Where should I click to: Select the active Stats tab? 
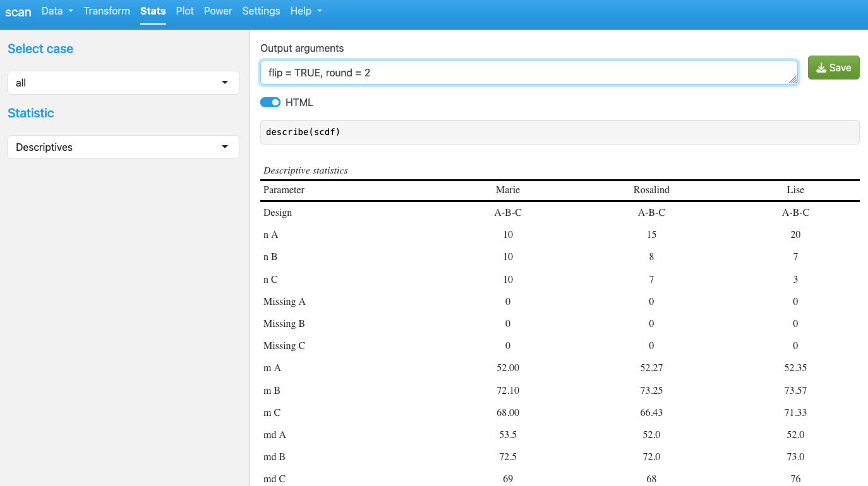[153, 11]
